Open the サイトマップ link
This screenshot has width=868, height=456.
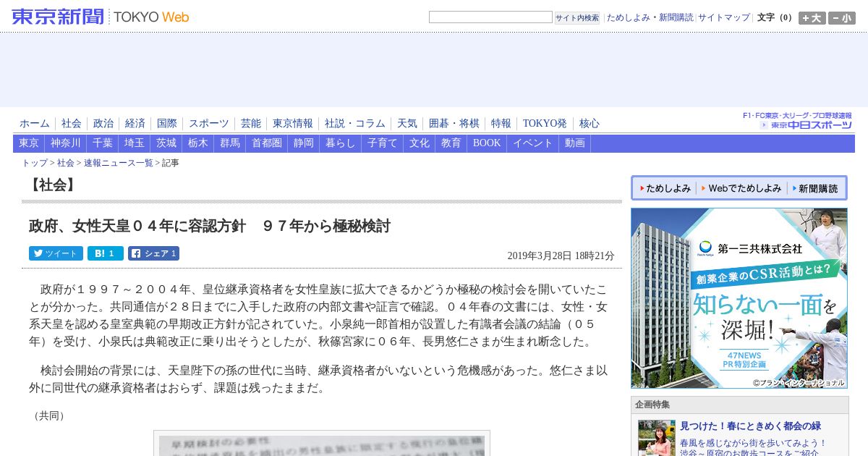(x=724, y=17)
